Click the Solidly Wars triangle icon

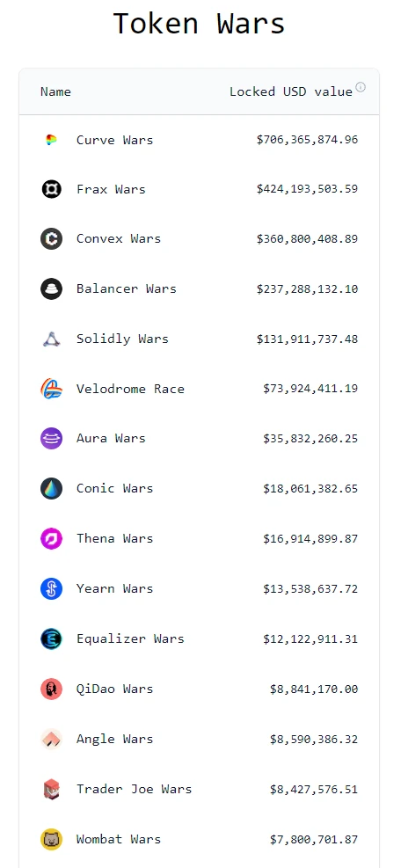tap(51, 339)
